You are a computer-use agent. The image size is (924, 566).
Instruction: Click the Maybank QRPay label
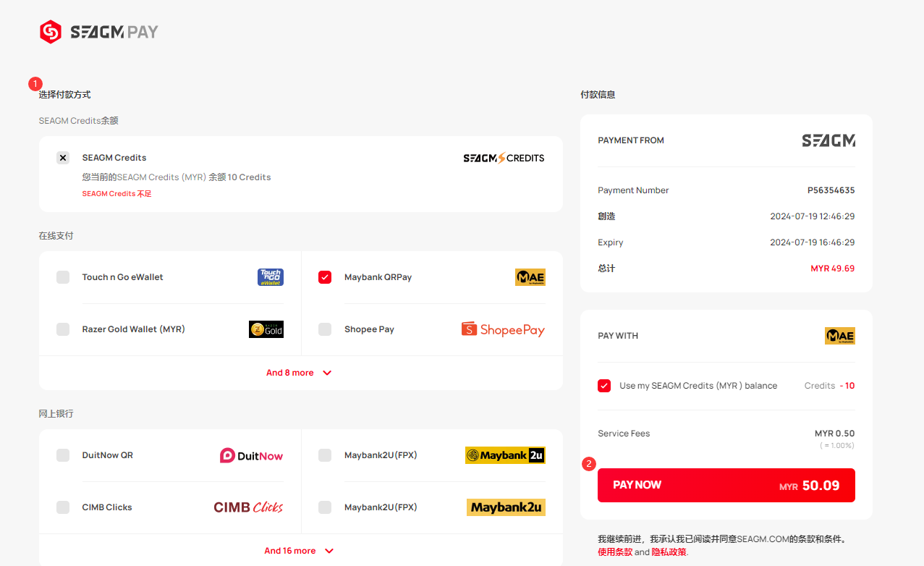click(378, 277)
